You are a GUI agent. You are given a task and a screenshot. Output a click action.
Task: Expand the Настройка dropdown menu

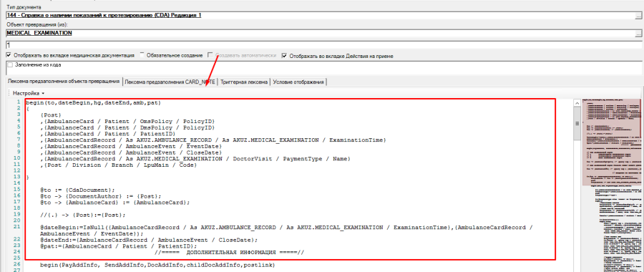[x=29, y=93]
